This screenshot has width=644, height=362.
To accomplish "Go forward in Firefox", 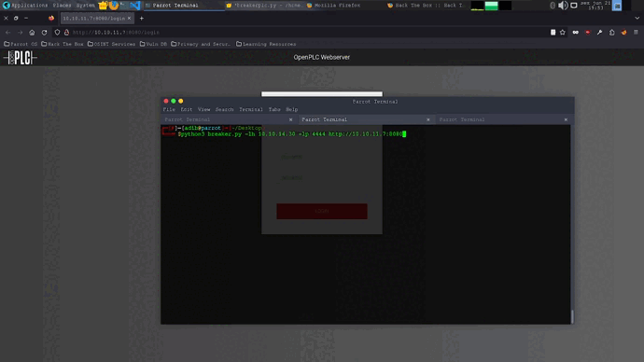I will tap(21, 32).
